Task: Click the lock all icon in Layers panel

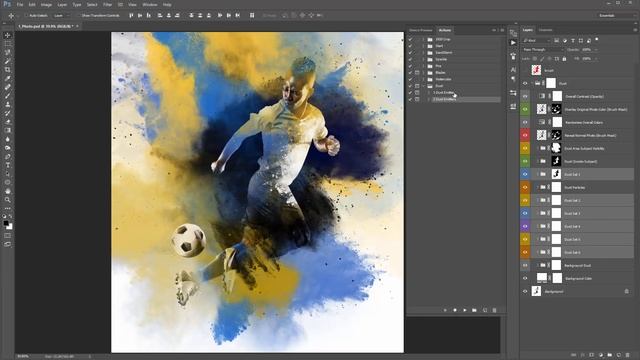Action: pyautogui.click(x=564, y=59)
